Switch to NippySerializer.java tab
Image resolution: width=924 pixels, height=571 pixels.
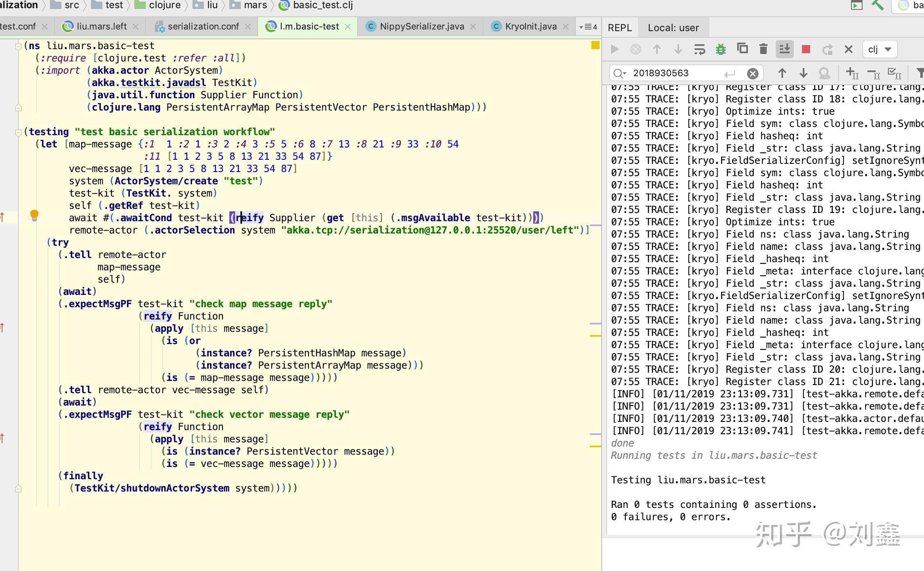point(421,27)
